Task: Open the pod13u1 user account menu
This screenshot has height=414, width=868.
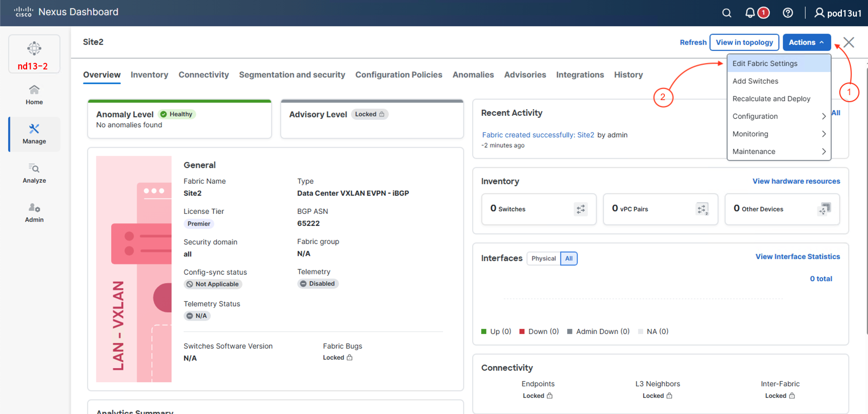Action: pos(838,13)
